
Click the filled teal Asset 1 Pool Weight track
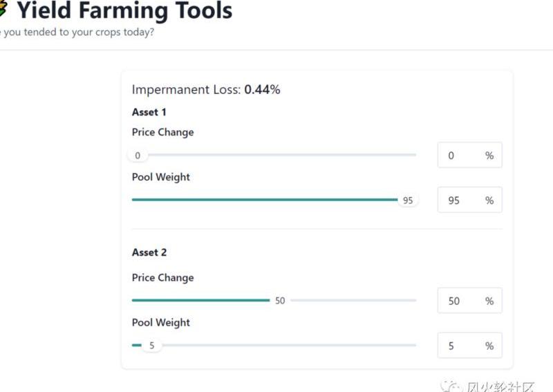click(265, 200)
